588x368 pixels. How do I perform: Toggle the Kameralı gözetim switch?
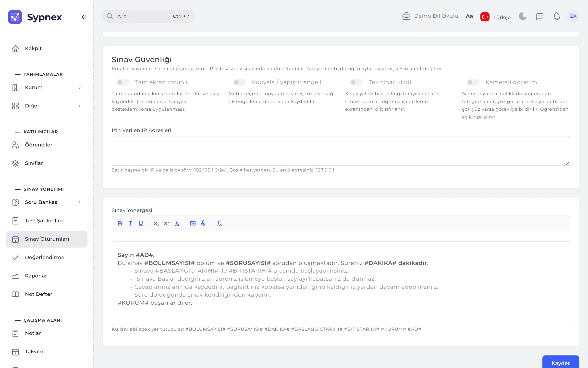coord(473,82)
